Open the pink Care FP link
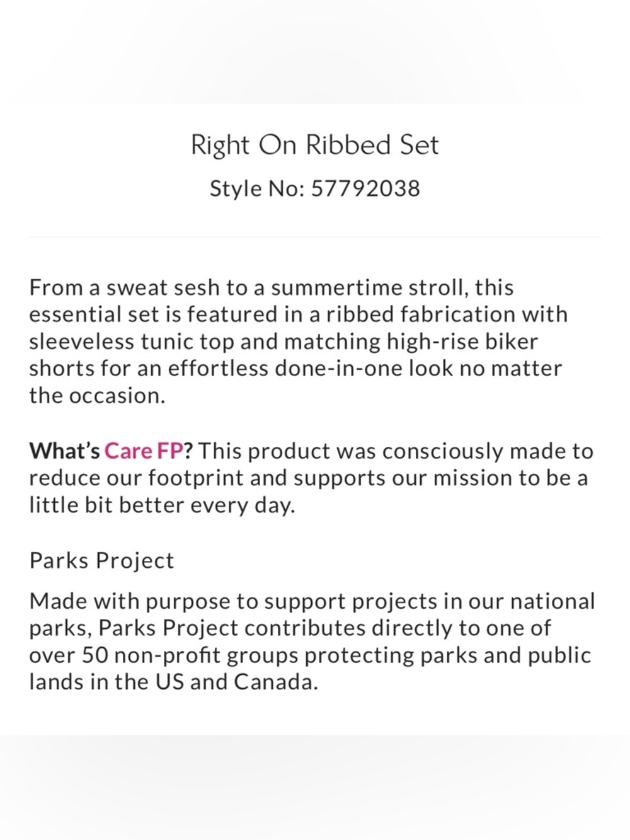The width and height of the screenshot is (630, 840). point(143,451)
